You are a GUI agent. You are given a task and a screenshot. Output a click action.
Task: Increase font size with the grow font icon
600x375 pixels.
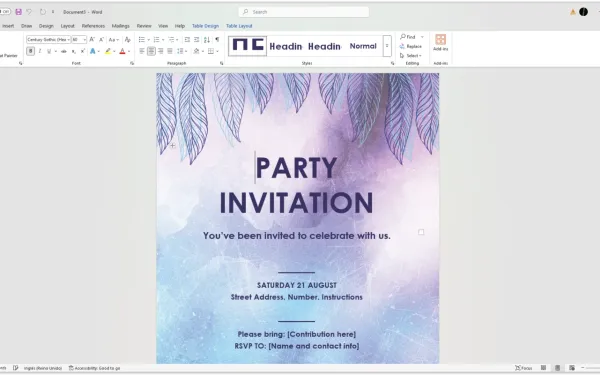click(x=92, y=39)
